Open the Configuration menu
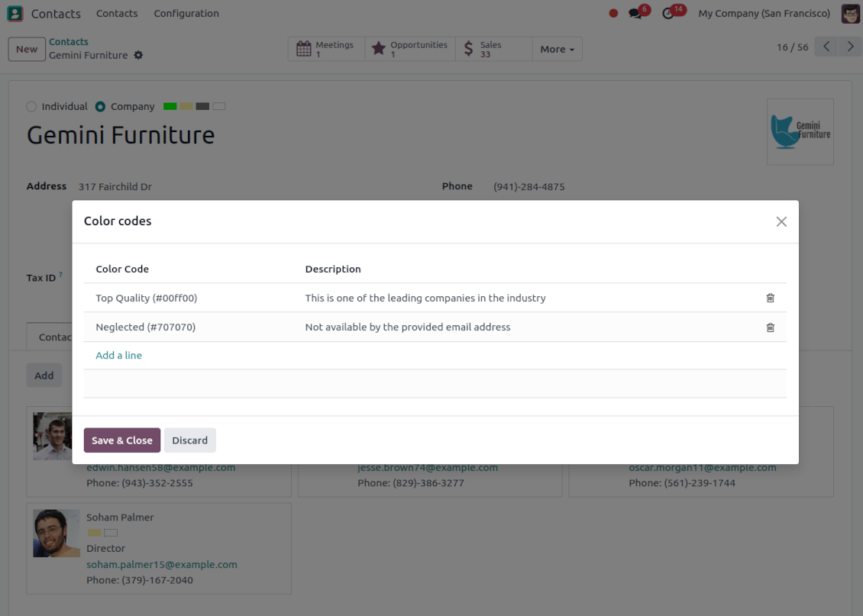The width and height of the screenshot is (863, 616). point(186,14)
